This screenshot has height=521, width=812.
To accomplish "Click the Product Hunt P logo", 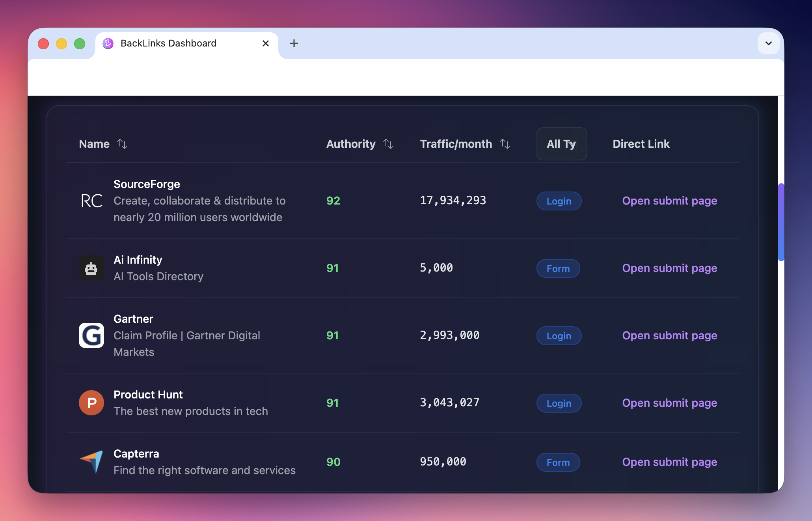I will point(91,403).
